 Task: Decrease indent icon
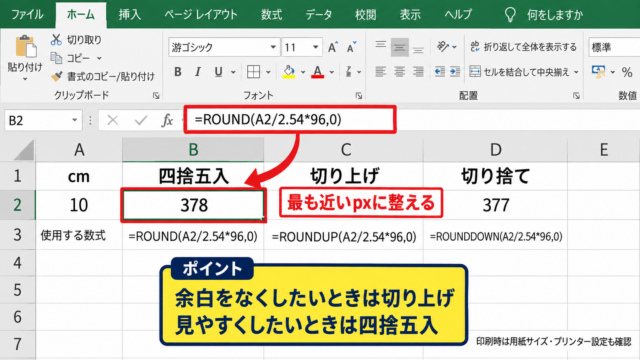point(439,72)
